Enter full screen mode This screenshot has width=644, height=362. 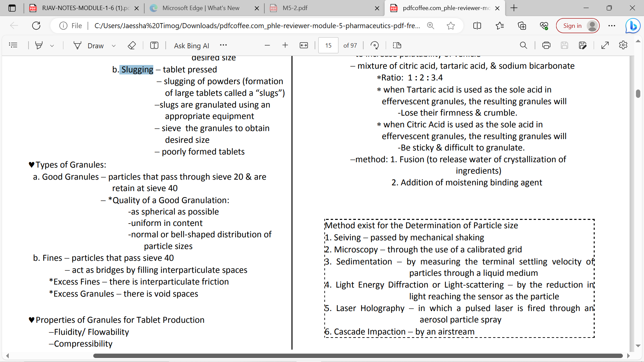point(605,45)
